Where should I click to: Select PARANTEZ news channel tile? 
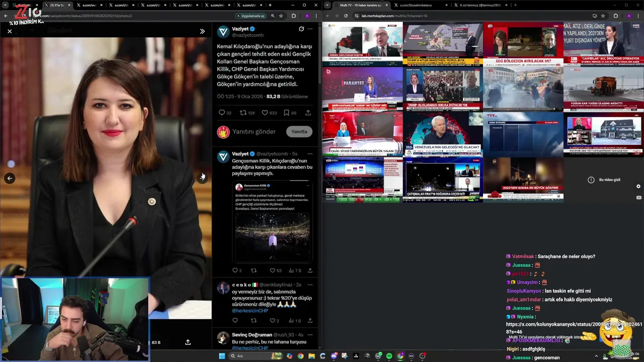click(362, 88)
